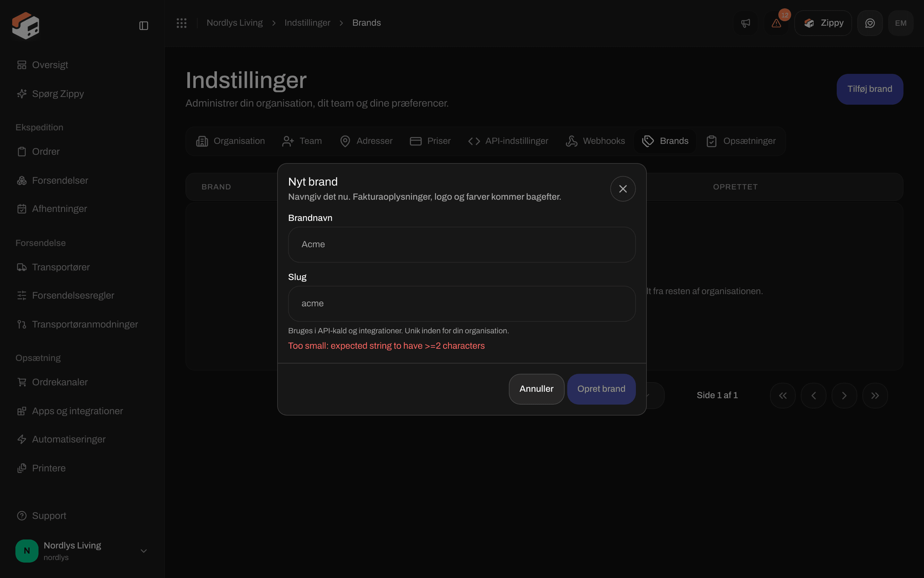Switch to the Adresser tab
The height and width of the screenshot is (578, 924).
366,141
